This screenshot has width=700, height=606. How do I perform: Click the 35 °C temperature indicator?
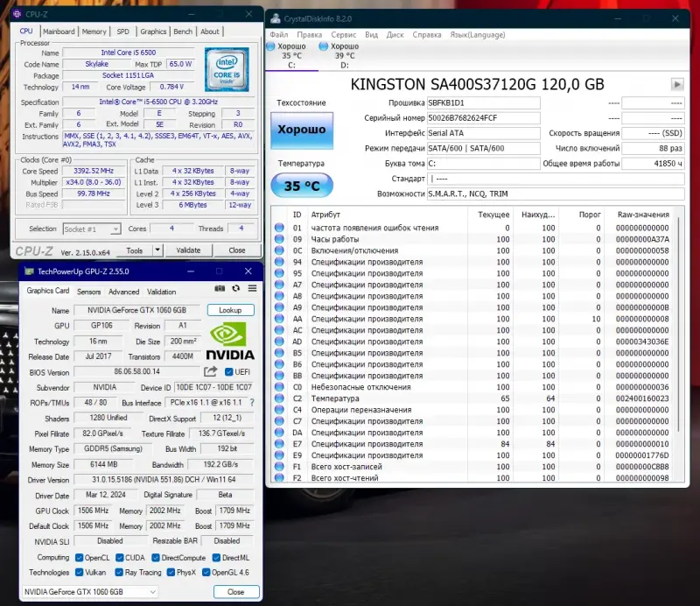coord(302,186)
